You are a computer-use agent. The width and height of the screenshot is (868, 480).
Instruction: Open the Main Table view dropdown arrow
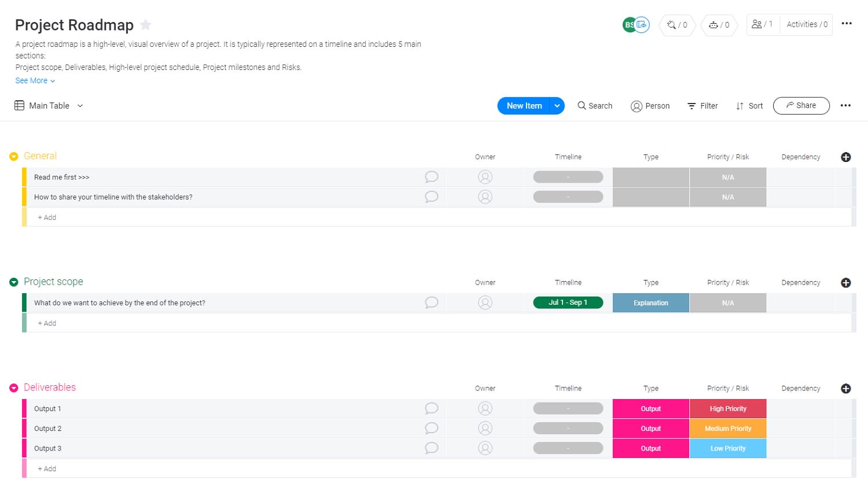coord(80,106)
